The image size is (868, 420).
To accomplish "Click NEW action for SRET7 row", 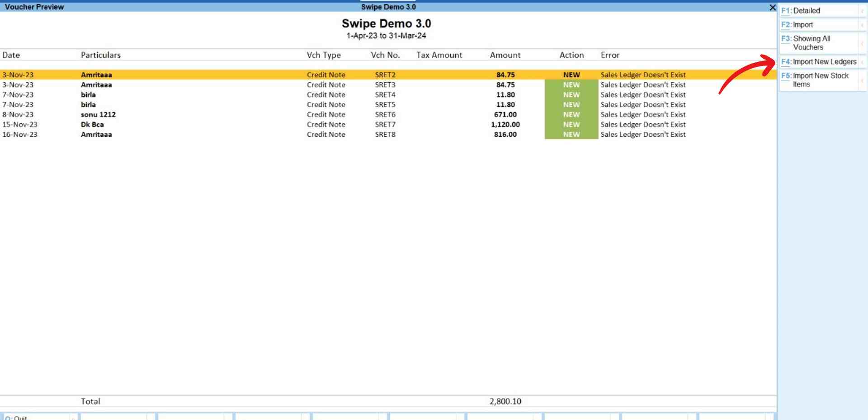I will pyautogui.click(x=571, y=125).
